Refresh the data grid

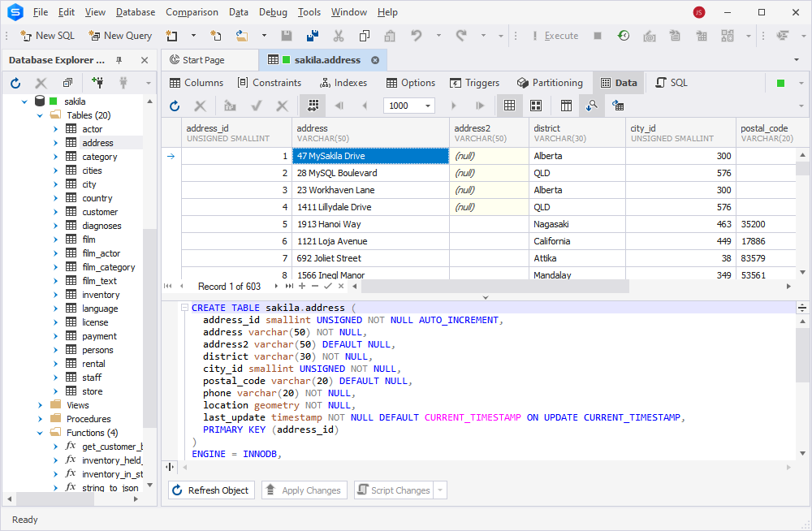[175, 106]
